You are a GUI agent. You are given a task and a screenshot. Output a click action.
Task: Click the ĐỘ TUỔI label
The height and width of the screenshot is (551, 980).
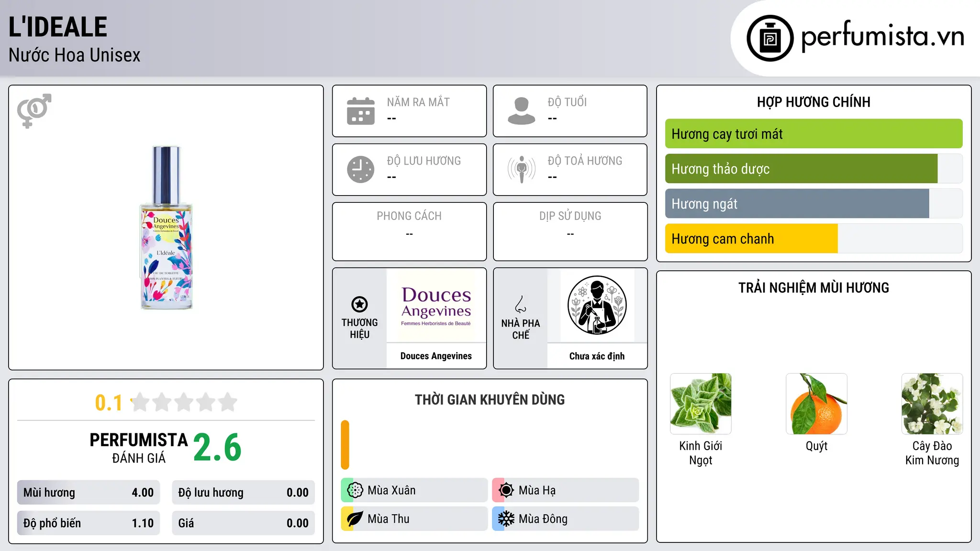tap(567, 102)
